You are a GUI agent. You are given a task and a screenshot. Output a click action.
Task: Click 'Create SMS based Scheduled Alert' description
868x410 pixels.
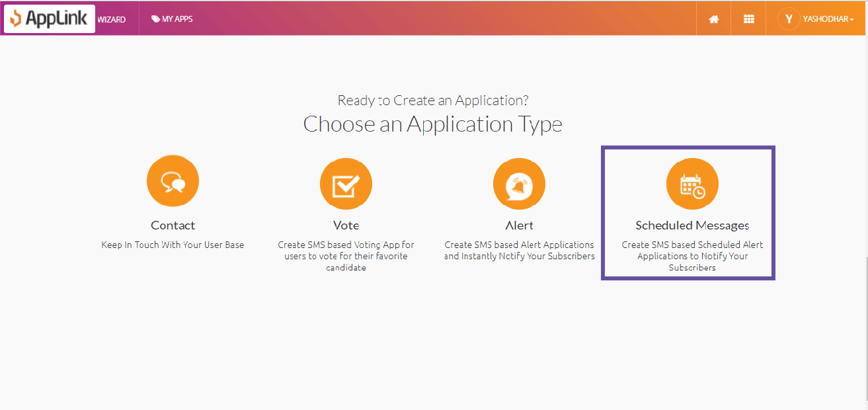pos(692,256)
